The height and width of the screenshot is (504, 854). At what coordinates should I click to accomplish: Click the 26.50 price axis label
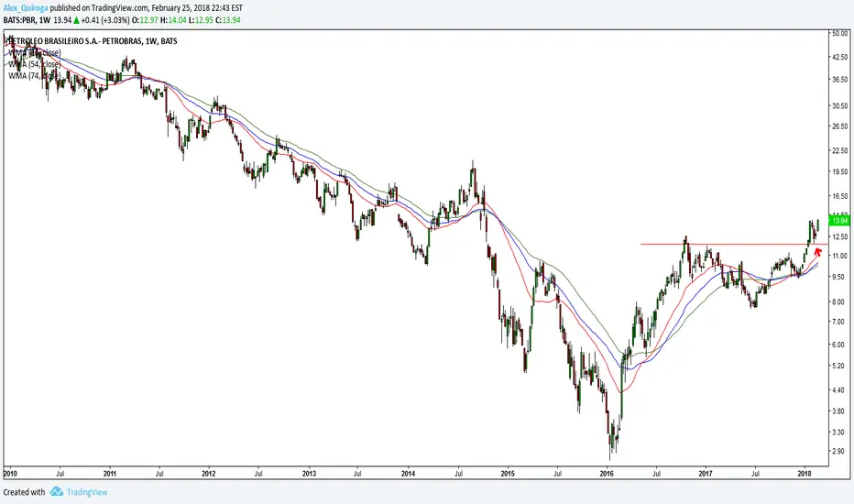pyautogui.click(x=840, y=126)
